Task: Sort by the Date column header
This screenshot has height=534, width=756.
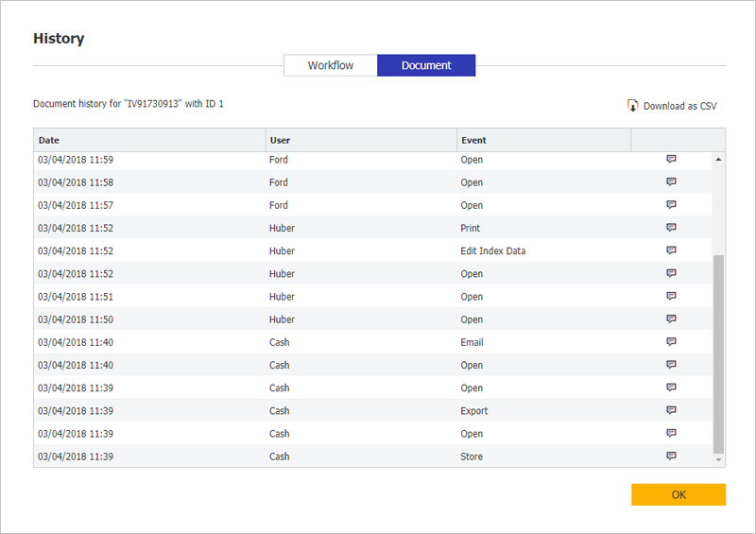Action: (149, 140)
